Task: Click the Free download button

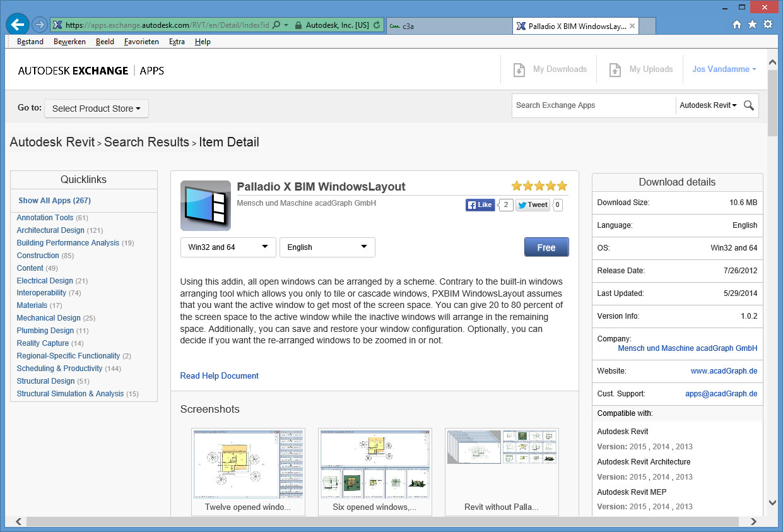Action: click(546, 247)
